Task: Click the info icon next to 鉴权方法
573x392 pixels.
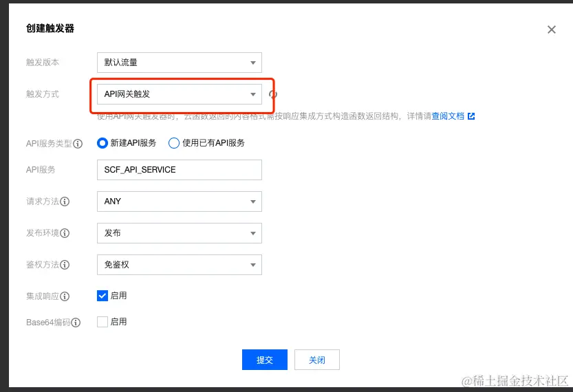Action: click(x=65, y=265)
